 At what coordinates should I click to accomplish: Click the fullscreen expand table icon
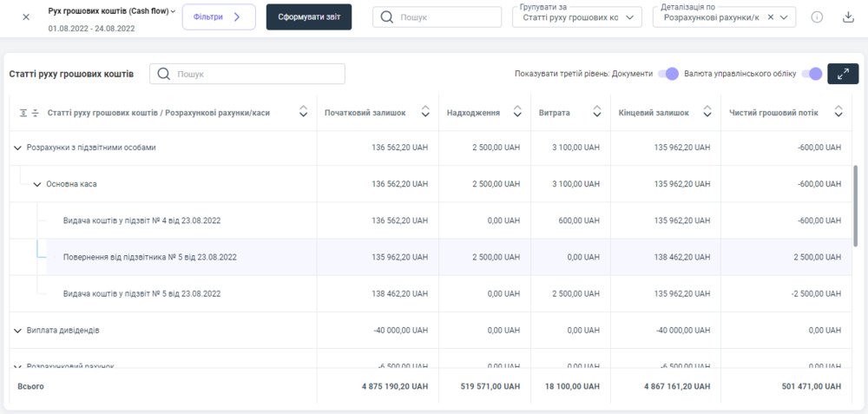(x=842, y=74)
